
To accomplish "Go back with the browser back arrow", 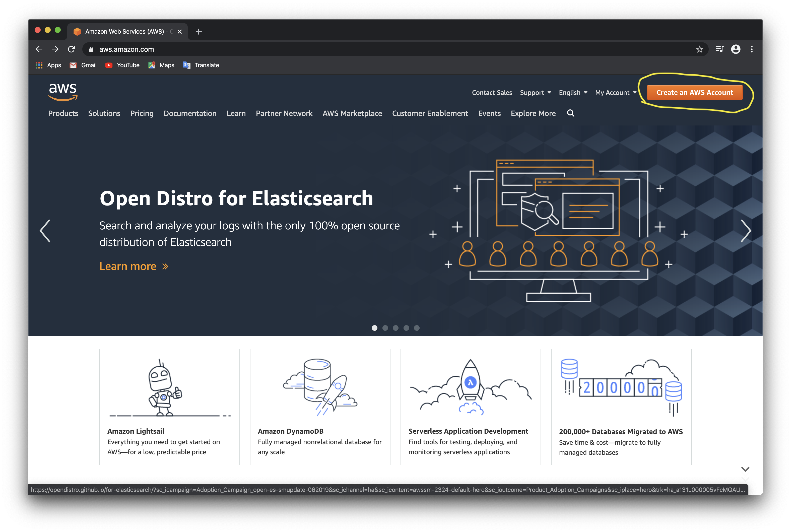I will pyautogui.click(x=39, y=49).
